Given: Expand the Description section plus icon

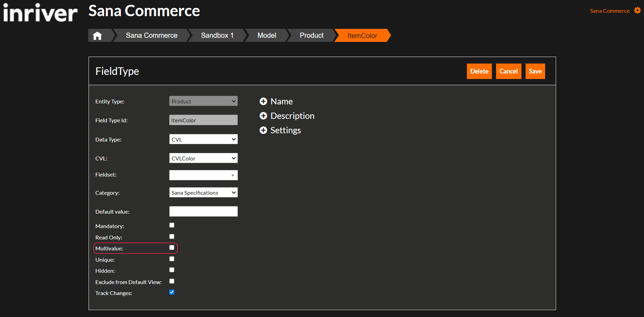Looking at the screenshot, I should click(263, 116).
